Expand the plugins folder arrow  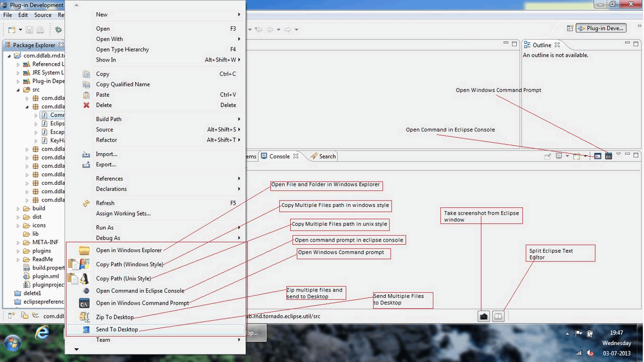point(18,251)
